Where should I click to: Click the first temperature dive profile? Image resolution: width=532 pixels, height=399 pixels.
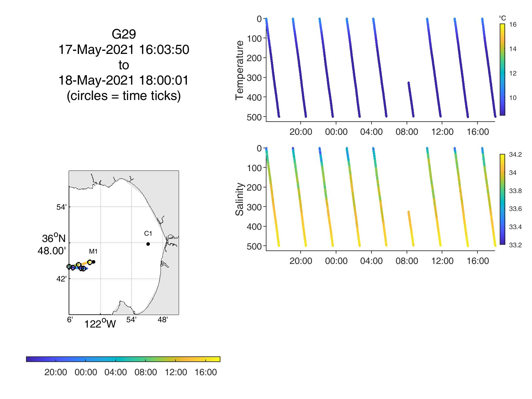(x=272, y=67)
